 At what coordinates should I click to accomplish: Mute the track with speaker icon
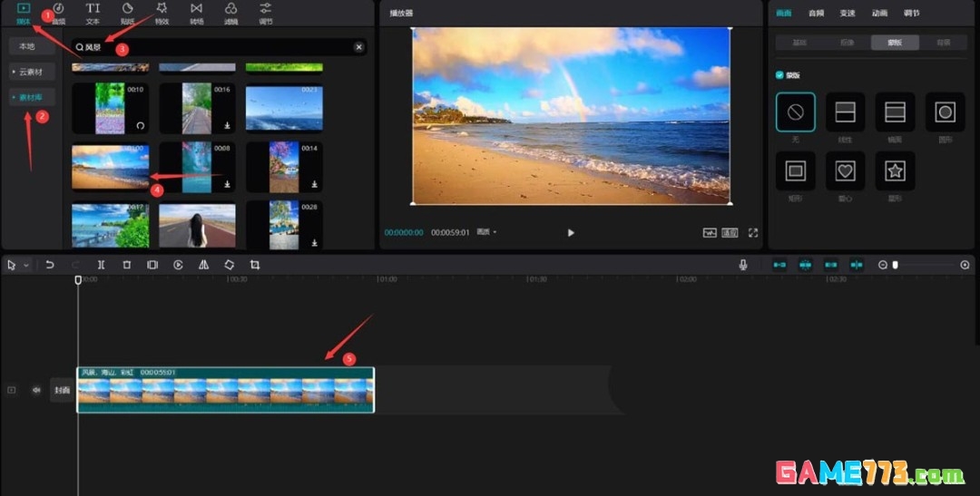36,390
